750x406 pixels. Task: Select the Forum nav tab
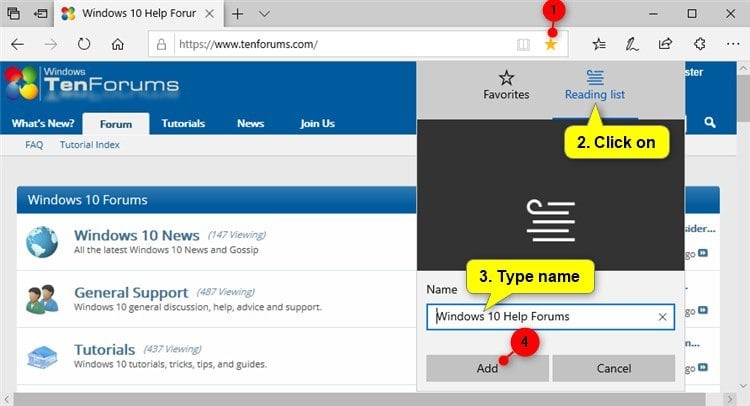(116, 124)
